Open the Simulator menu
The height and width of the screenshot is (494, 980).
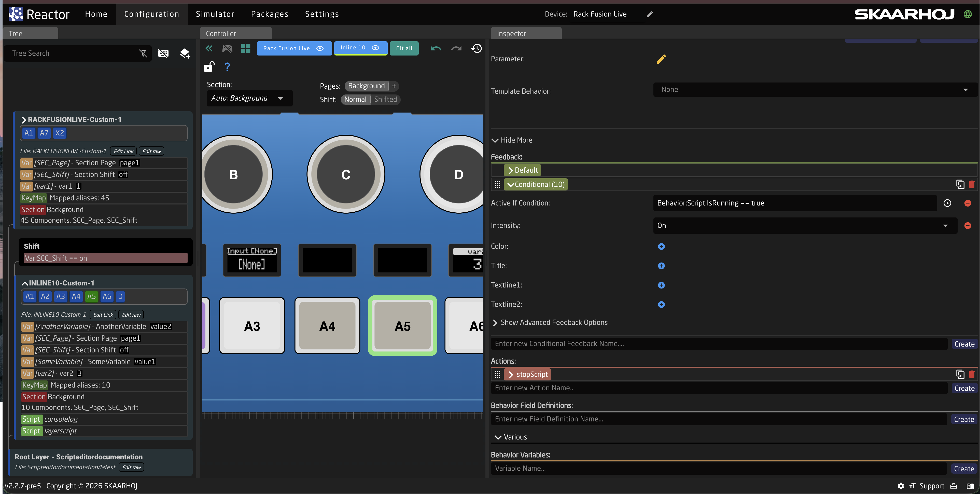pyautogui.click(x=215, y=14)
